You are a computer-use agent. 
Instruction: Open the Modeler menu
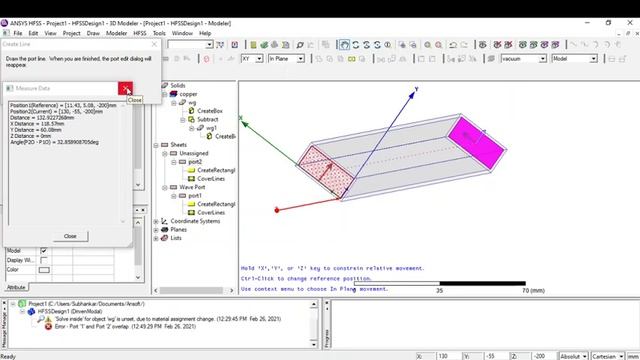click(x=116, y=33)
